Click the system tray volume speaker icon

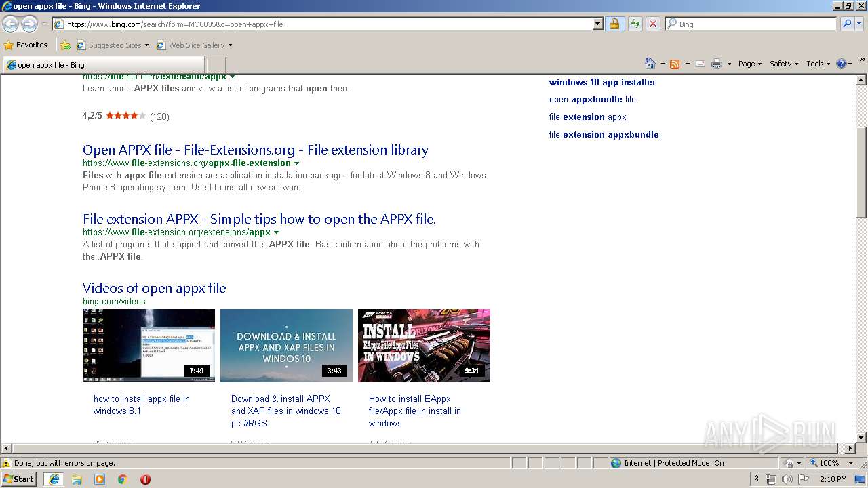click(786, 479)
